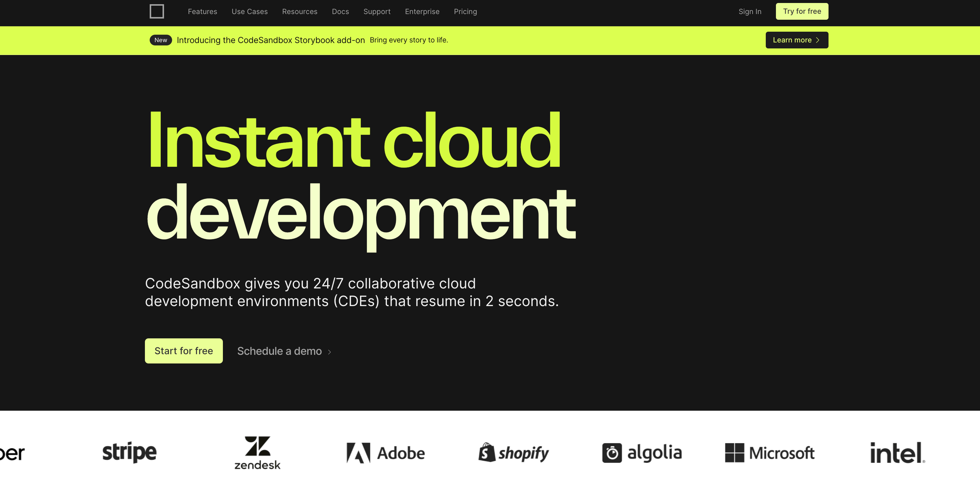
Task: Click the Intel logo
Action: (x=898, y=453)
